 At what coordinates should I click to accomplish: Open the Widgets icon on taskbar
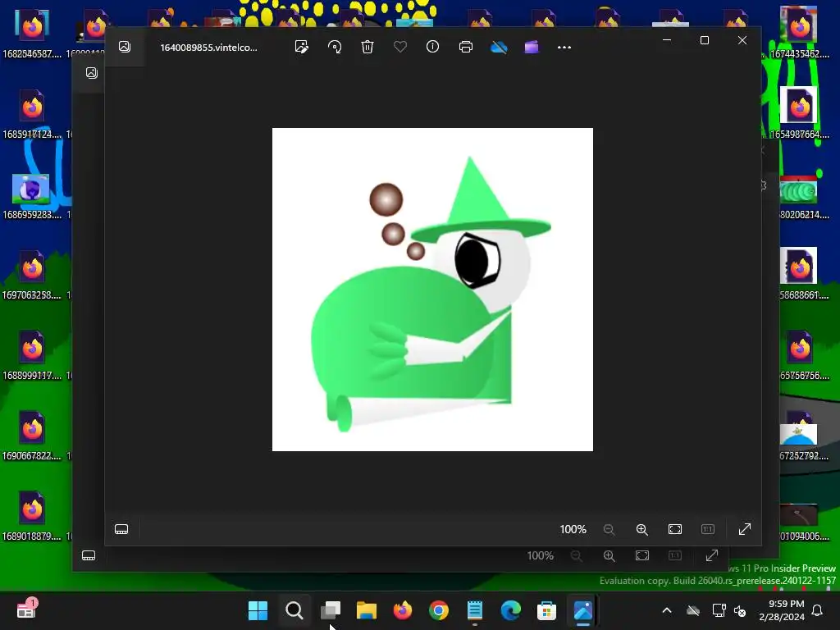coord(26,609)
